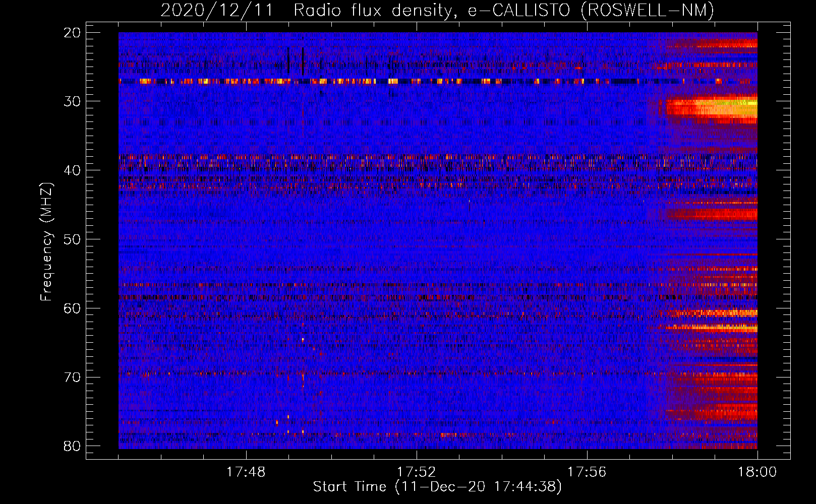Screen dimensions: 816x504
Task: Click the bright yellow burst near 30 MHz
Action: click(x=711, y=108)
